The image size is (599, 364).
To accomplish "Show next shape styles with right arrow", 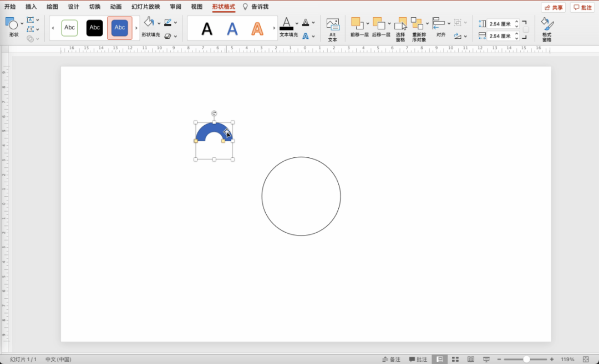I will (136, 28).
